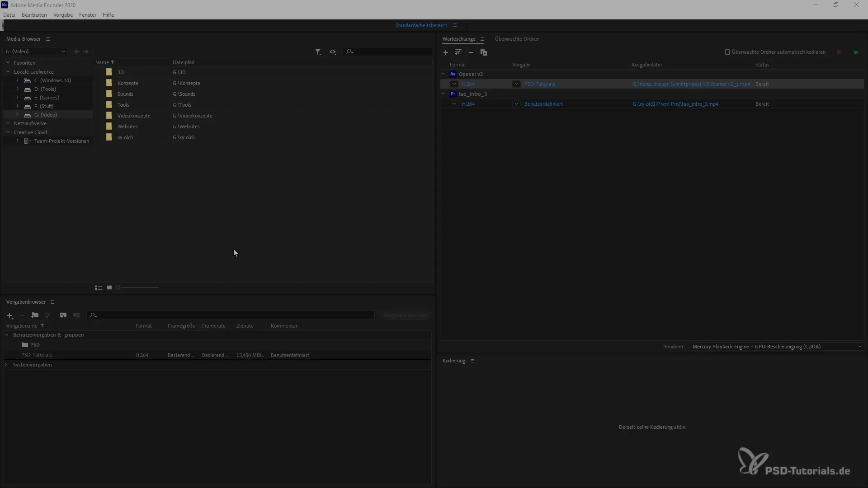Open the workspace menu next to Standardarbeitsbereich

(x=455, y=25)
